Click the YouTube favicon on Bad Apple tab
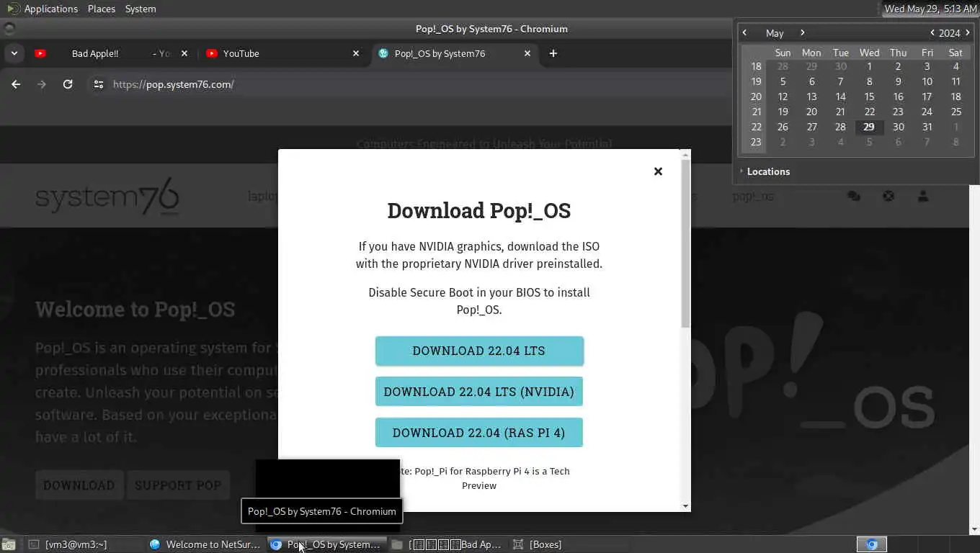The width and height of the screenshot is (980, 553). click(x=40, y=53)
